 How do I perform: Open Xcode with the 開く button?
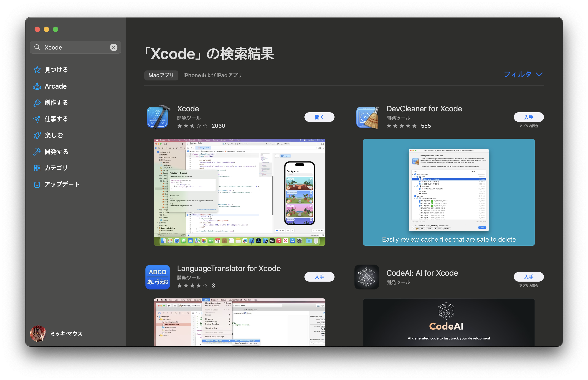319,117
